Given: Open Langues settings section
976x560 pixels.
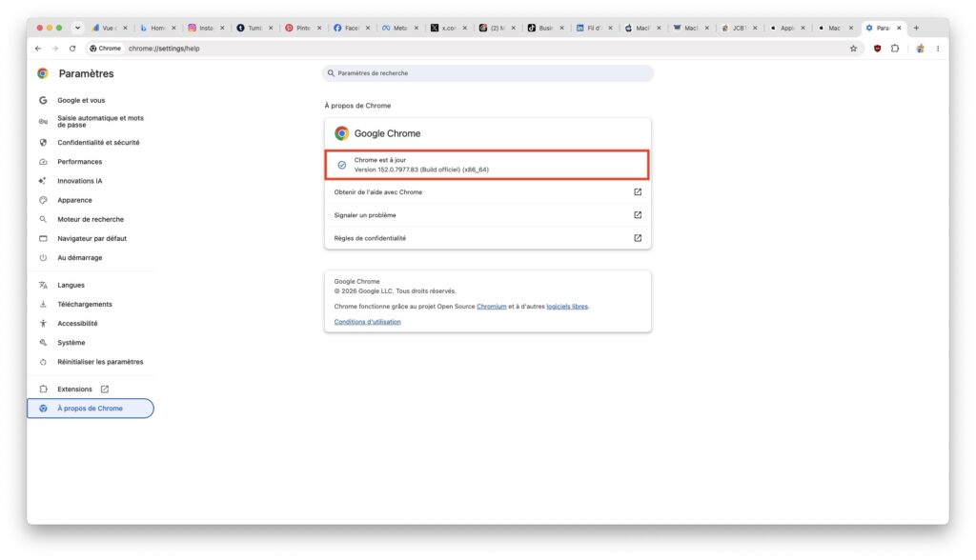Looking at the screenshot, I should [71, 285].
